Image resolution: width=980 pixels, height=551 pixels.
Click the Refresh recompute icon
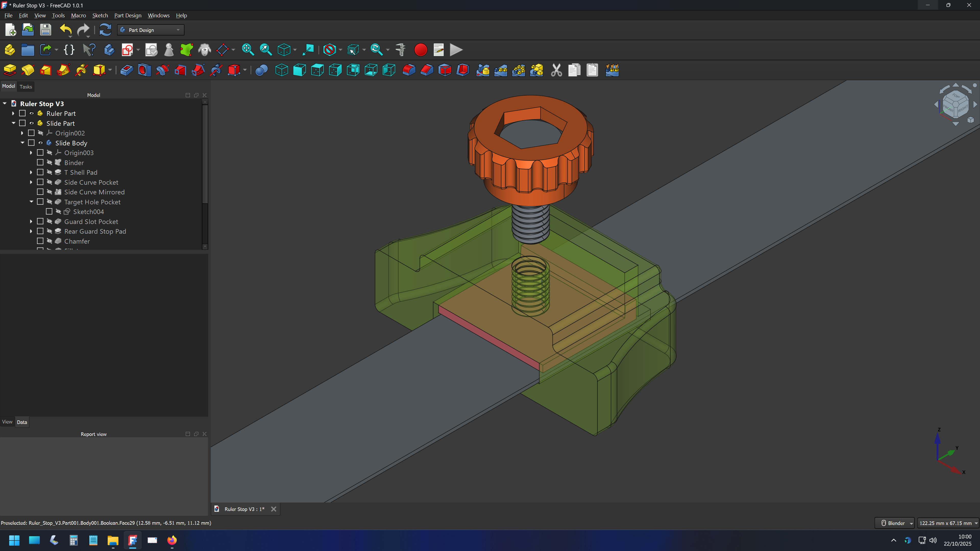[105, 30]
